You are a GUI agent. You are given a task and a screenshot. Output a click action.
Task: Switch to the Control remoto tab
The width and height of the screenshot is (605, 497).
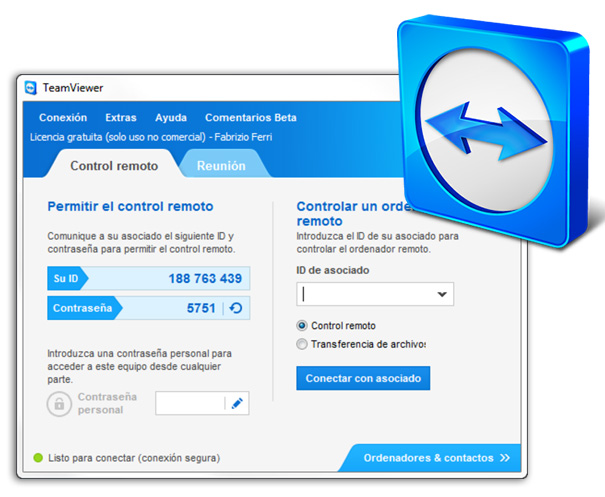click(x=114, y=166)
